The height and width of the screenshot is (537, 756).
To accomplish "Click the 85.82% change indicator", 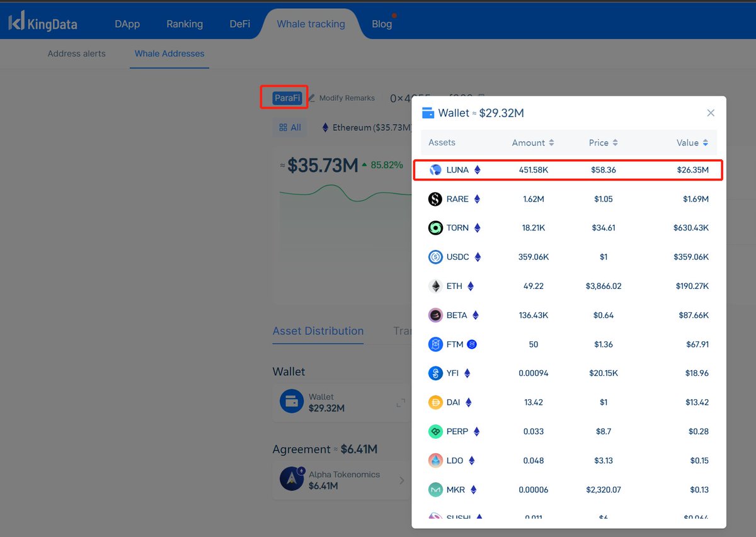I will [382, 165].
